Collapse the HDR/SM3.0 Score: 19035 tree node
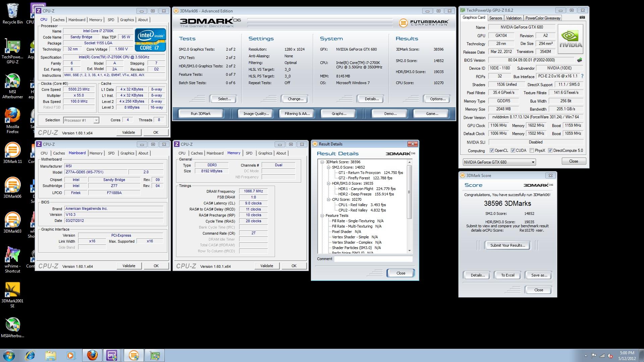Image resolution: width=644 pixels, height=362 pixels. (x=328, y=183)
